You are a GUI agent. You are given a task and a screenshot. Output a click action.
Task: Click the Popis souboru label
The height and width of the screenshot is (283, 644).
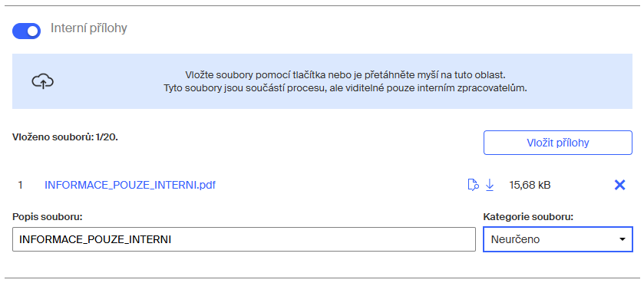click(48, 216)
